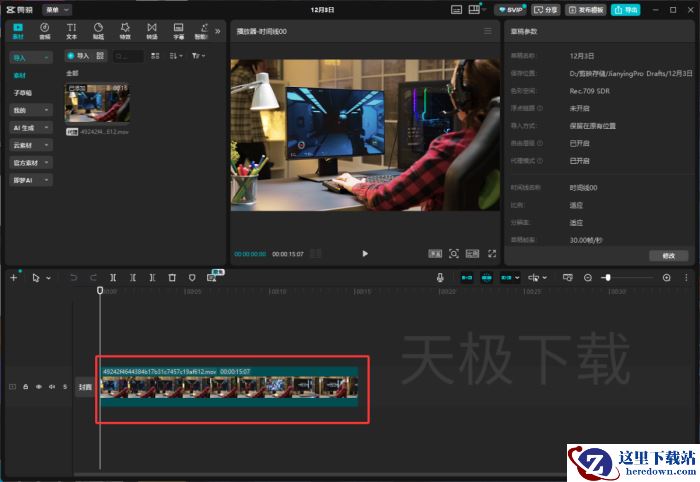This screenshot has height=482, width=700.
Task: Click the split clip tool
Action: point(113,278)
